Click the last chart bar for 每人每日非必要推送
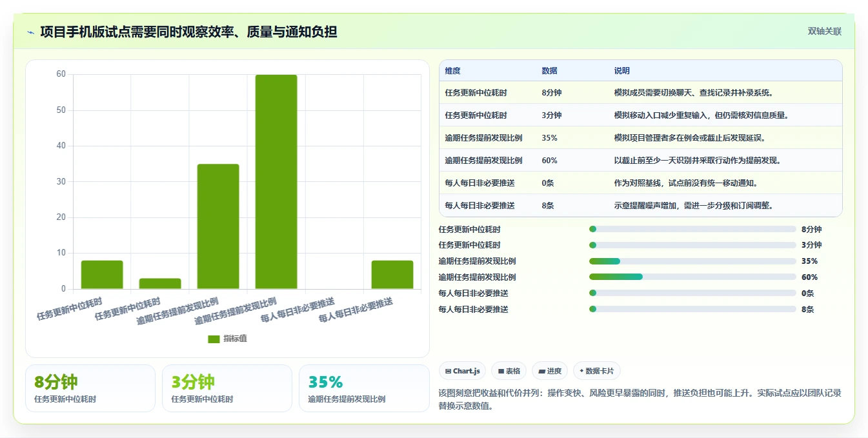The height and width of the screenshot is (438, 868). [392, 275]
